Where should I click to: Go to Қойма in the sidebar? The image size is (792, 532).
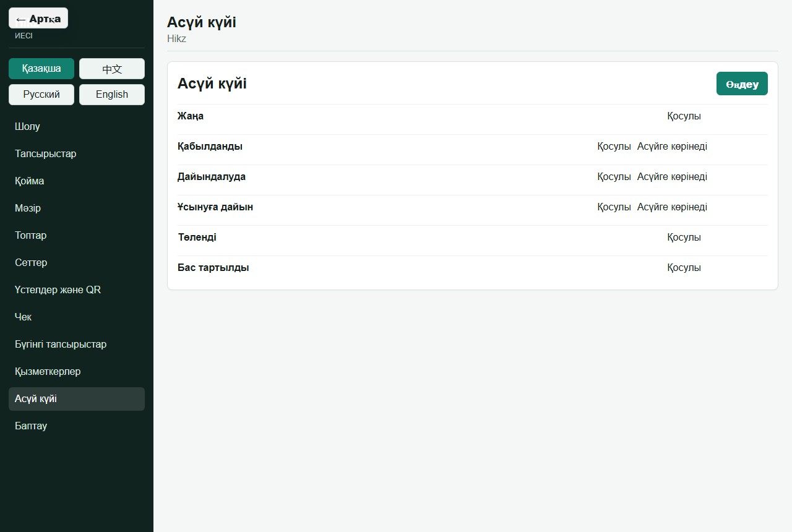coord(77,181)
